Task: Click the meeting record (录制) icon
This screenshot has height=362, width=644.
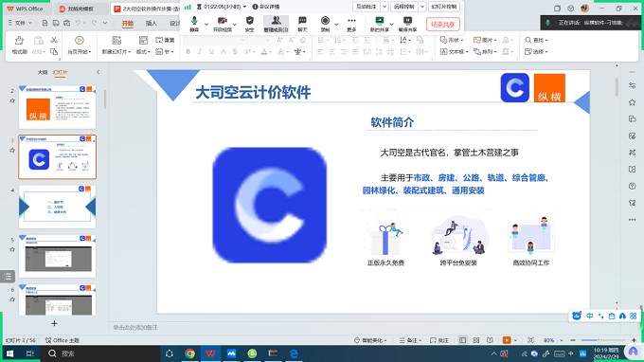Action: 325,24
